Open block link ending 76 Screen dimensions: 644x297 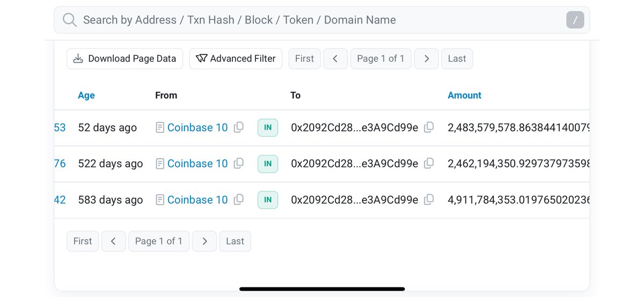60,164
